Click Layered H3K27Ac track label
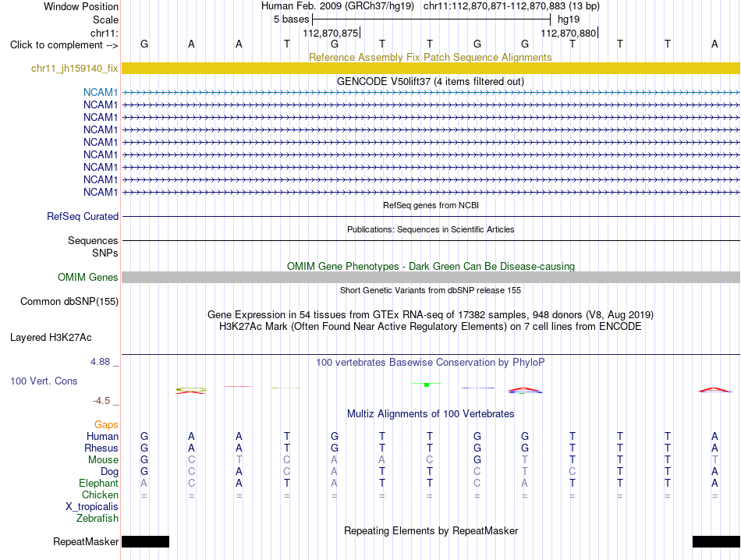The height and width of the screenshot is (560, 741). click(x=51, y=338)
